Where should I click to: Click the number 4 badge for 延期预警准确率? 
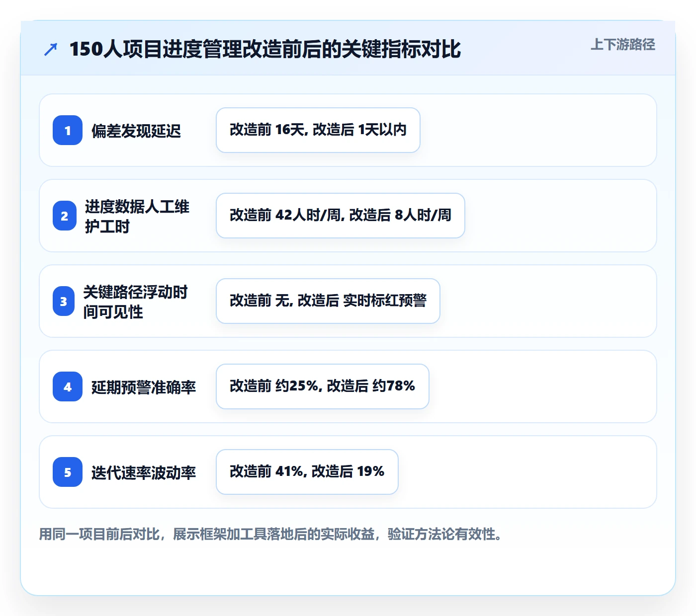click(x=68, y=386)
